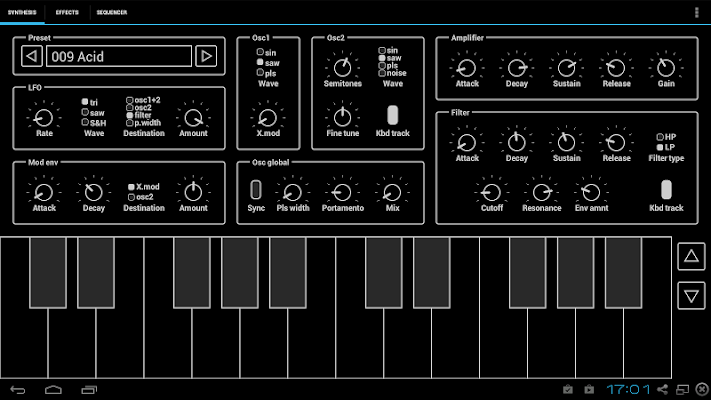Set LFO destination to filter
Viewport: 711px width, 400px height.
[x=139, y=115]
